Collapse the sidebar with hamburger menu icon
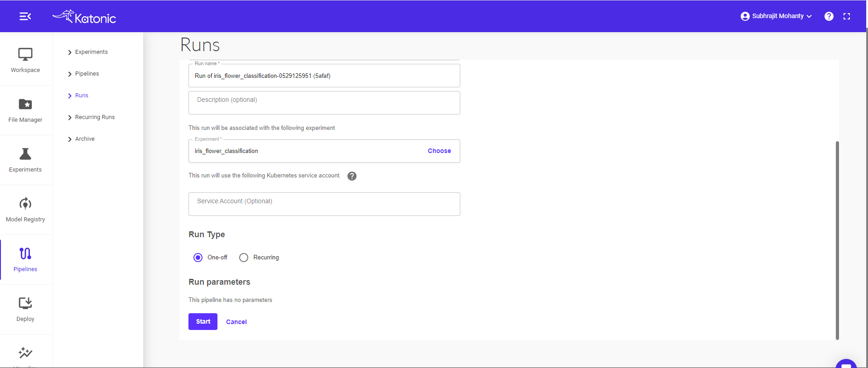 click(25, 16)
